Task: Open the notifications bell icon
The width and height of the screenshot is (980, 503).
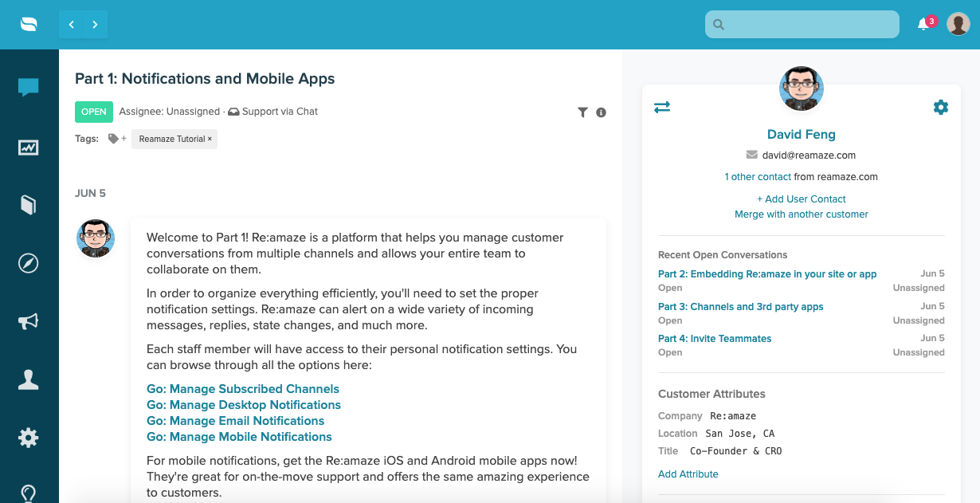Action: (x=923, y=25)
